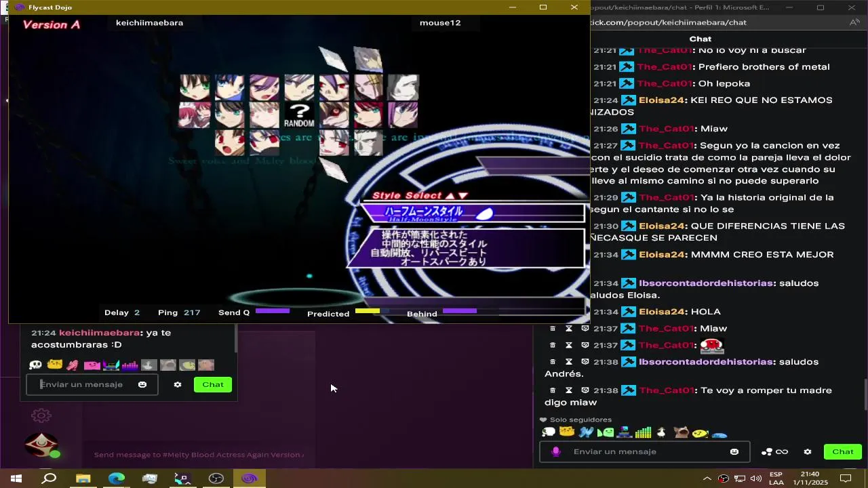
Task: Pick the purple equalizer emote in left chat
Action: (130, 365)
